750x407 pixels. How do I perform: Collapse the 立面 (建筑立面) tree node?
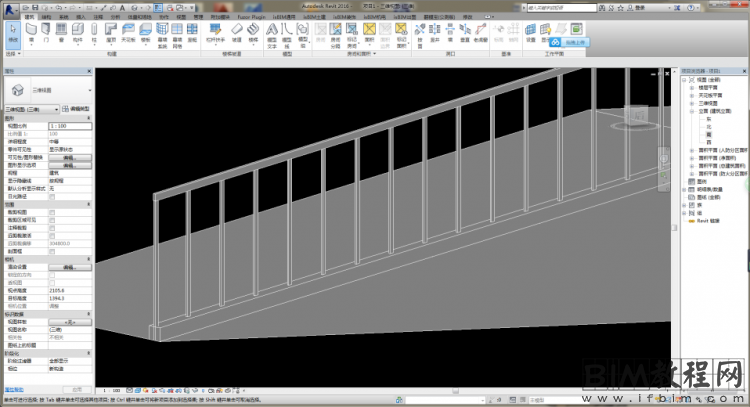pos(692,111)
